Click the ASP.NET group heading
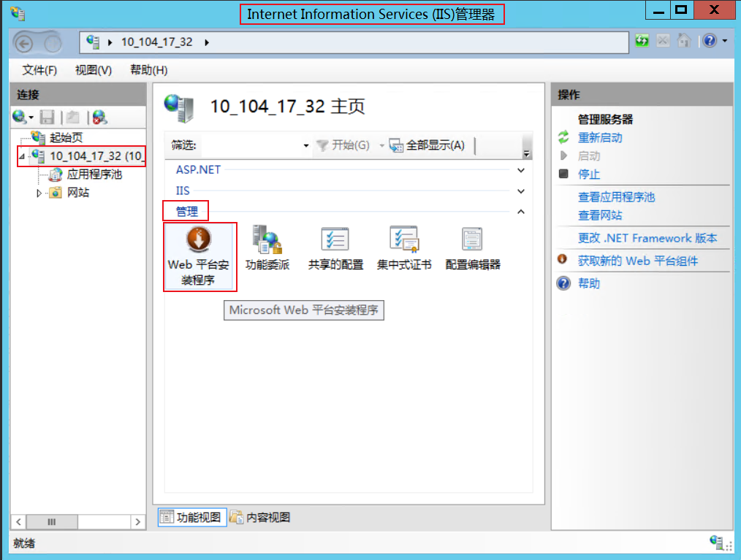The image size is (741, 560). coord(199,170)
